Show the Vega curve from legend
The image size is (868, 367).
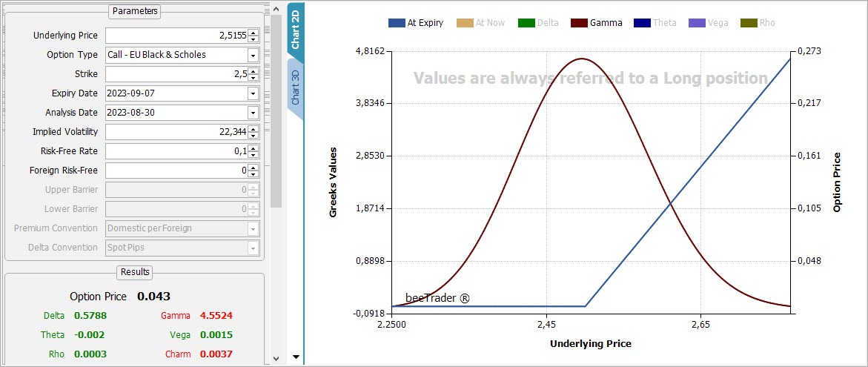(x=709, y=23)
